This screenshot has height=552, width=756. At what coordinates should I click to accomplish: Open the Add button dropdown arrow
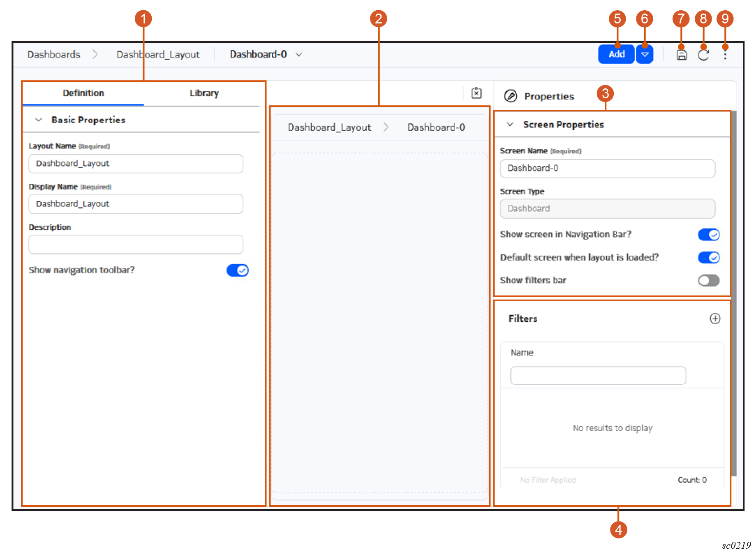[645, 54]
